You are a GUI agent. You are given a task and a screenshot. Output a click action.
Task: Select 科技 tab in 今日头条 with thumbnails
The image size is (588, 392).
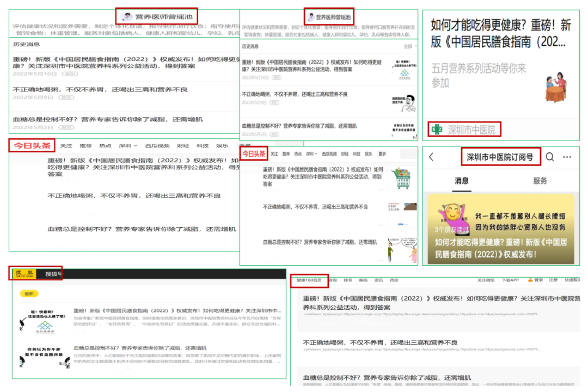pos(356,154)
